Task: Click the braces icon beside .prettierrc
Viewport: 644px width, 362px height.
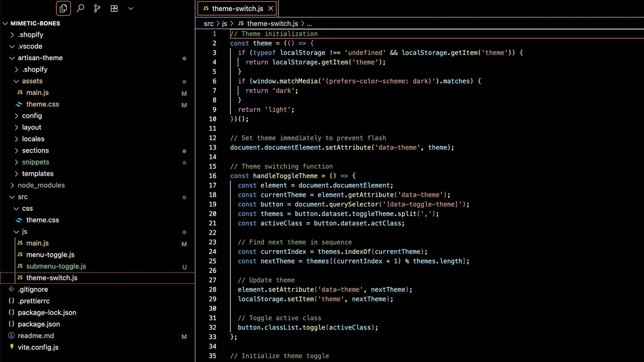Action: (x=11, y=301)
